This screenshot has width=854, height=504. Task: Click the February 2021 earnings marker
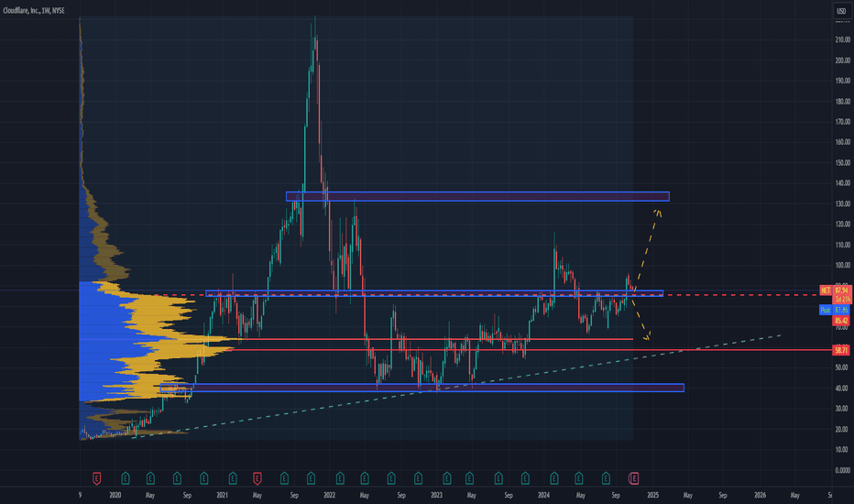(x=233, y=478)
